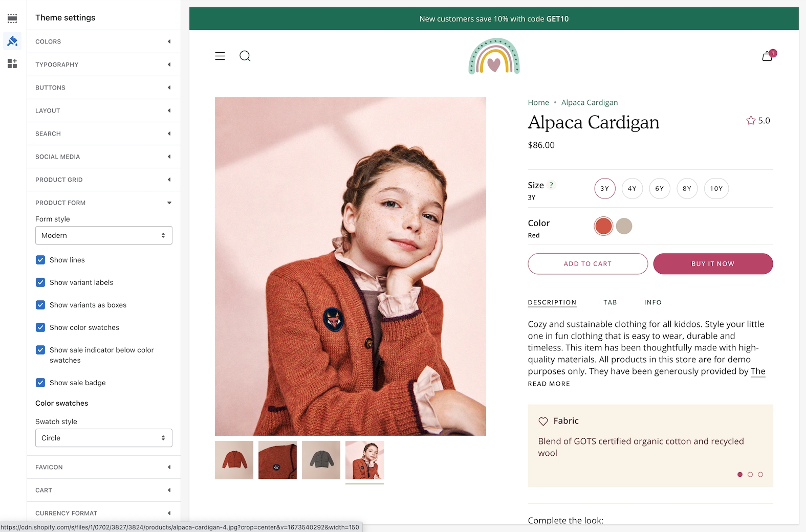Click the Size help question mark
Screen dimensions: 806x532
tap(551, 185)
